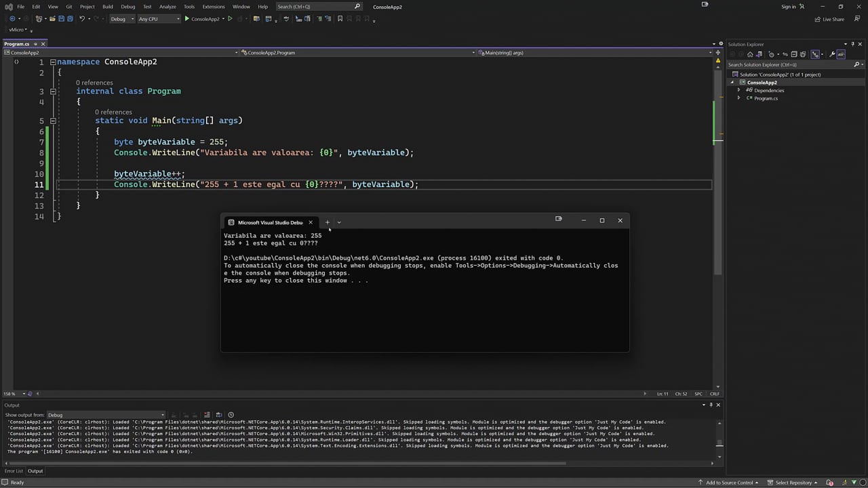The height and width of the screenshot is (488, 868).
Task: Start debugging with the green ConsoleApp2 run button
Action: [203, 19]
